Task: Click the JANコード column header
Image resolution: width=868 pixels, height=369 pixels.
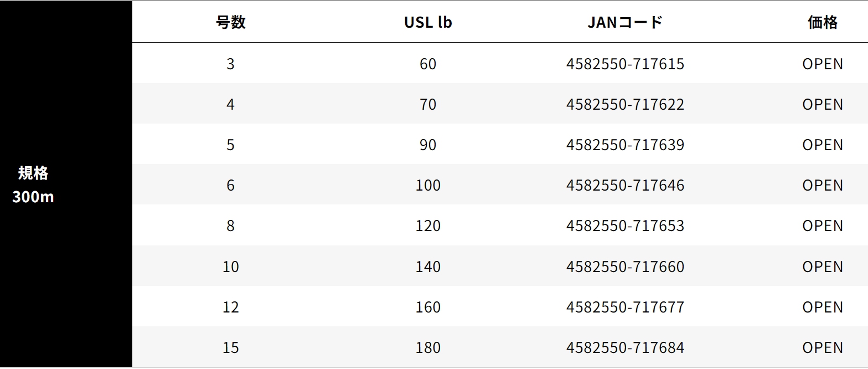Action: (625, 22)
